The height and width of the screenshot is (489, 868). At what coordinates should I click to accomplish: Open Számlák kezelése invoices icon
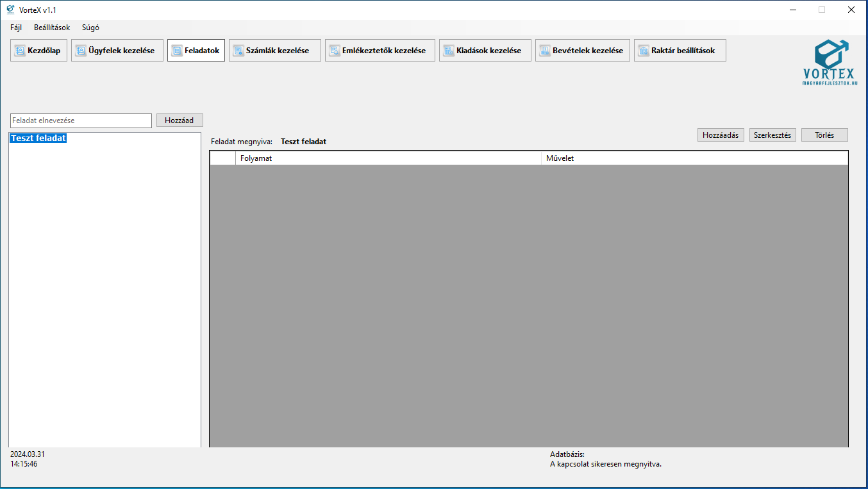tap(238, 51)
